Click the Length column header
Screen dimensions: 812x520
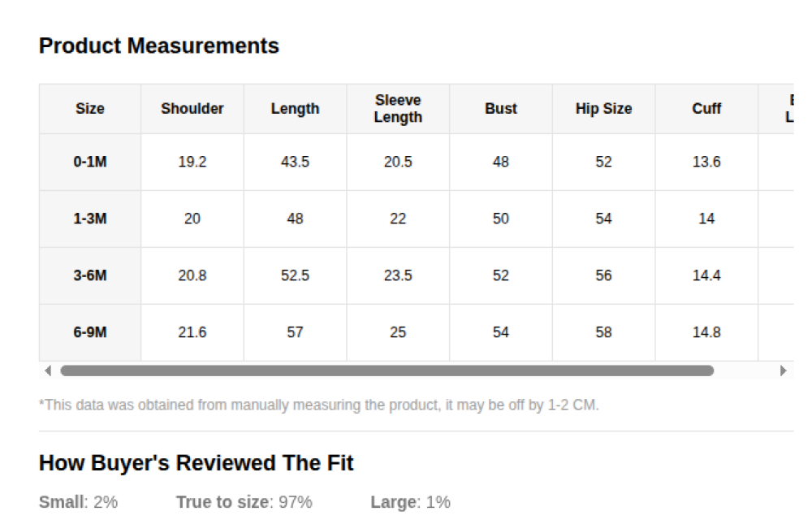pos(295,109)
